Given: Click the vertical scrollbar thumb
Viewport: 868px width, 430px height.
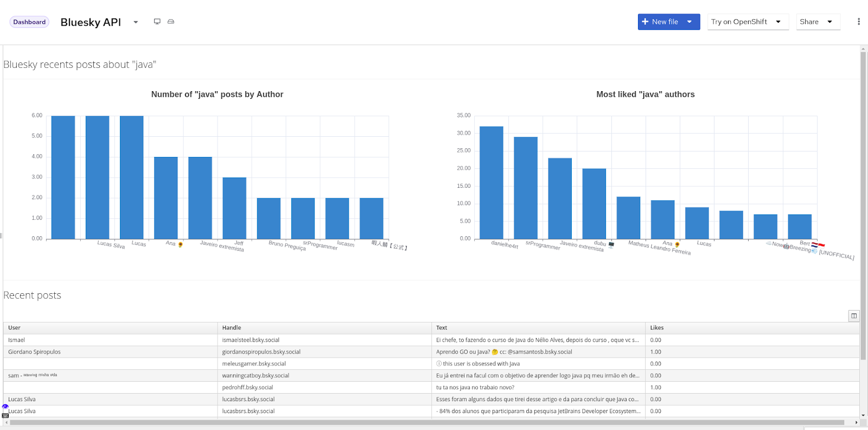Looking at the screenshot, I should click(x=863, y=206).
